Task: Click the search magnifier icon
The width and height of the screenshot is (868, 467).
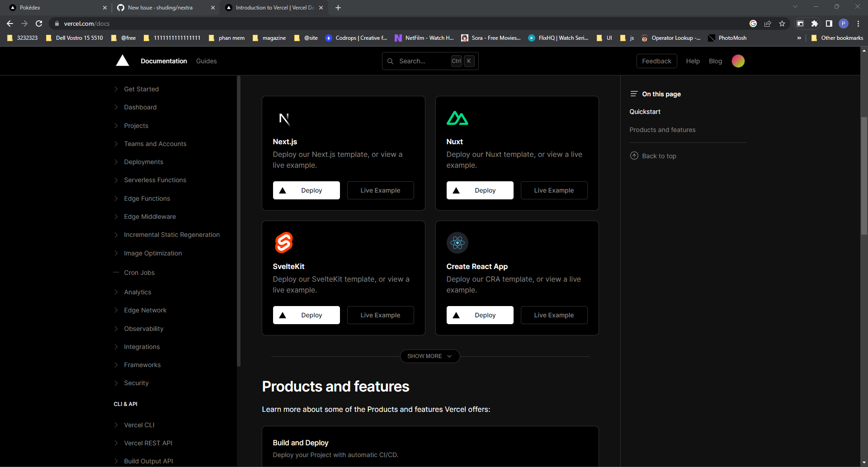Action: point(390,61)
